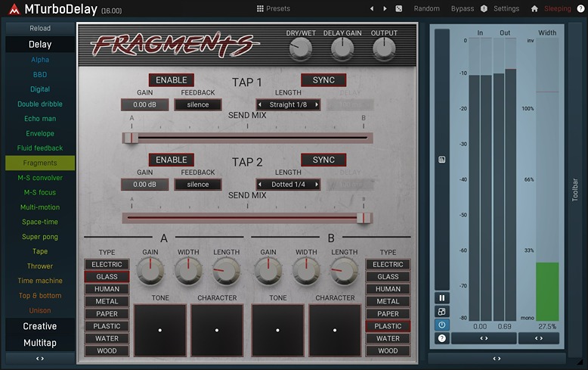Screen dimensions: 588x370
Task: Select the BBD delay preset
Action: pos(40,74)
